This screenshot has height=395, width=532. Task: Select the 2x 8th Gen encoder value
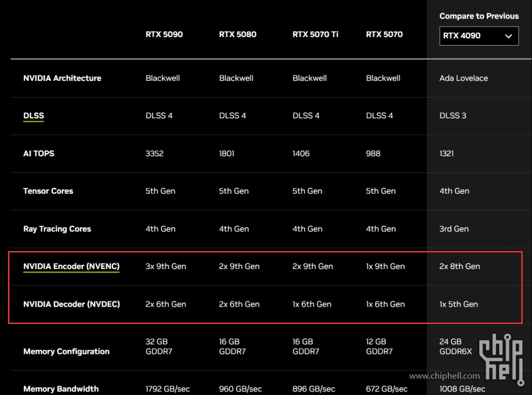[459, 266]
